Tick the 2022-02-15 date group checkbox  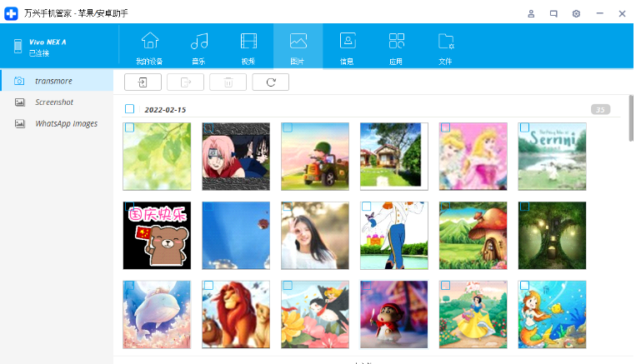129,109
